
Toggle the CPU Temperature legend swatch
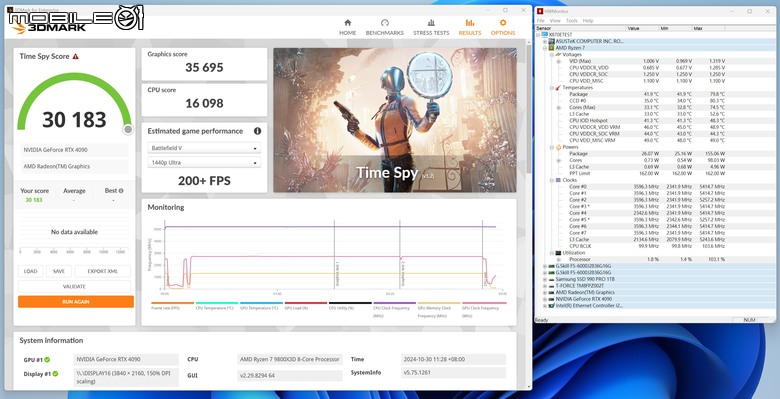coord(217,303)
